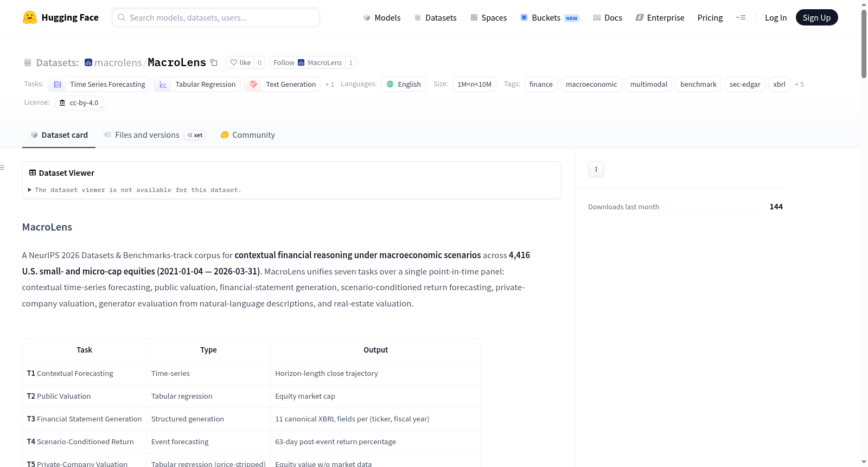Viewport: 868px width, 467px height.
Task: Click the license bank icon beside cc-by-4.0
Action: pyautogui.click(x=62, y=103)
